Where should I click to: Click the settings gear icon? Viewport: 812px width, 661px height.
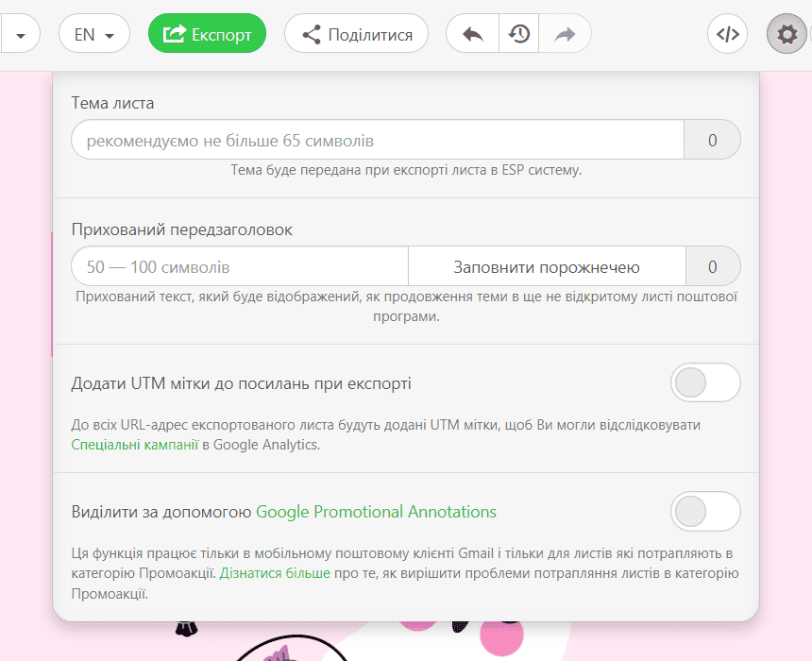click(786, 35)
